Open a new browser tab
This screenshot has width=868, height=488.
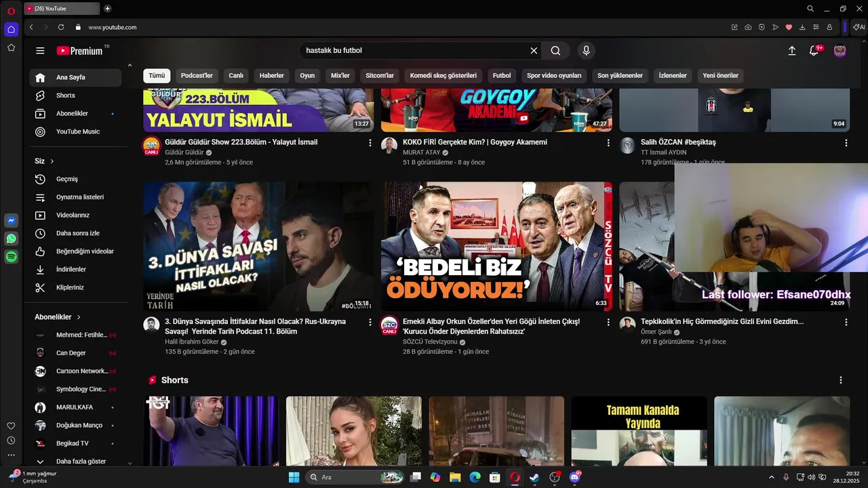[x=107, y=9]
